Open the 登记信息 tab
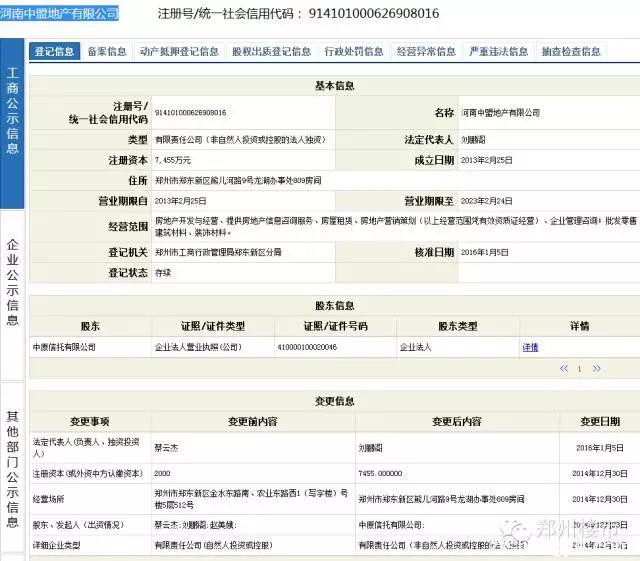This screenshot has height=561, width=640. tap(54, 51)
